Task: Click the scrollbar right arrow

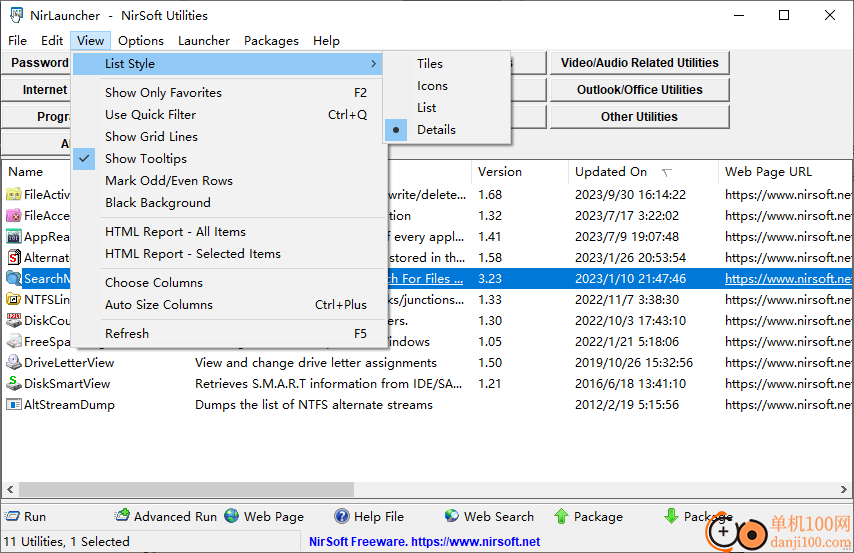Action: 844,489
